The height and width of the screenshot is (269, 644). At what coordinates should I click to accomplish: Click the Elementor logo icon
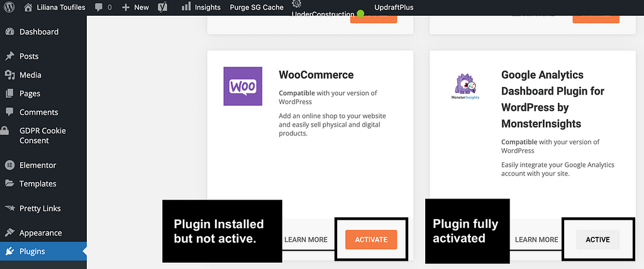[10, 165]
